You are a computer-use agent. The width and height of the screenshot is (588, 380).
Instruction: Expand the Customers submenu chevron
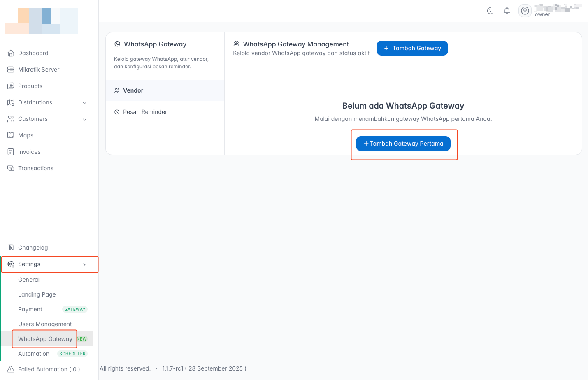85,119
